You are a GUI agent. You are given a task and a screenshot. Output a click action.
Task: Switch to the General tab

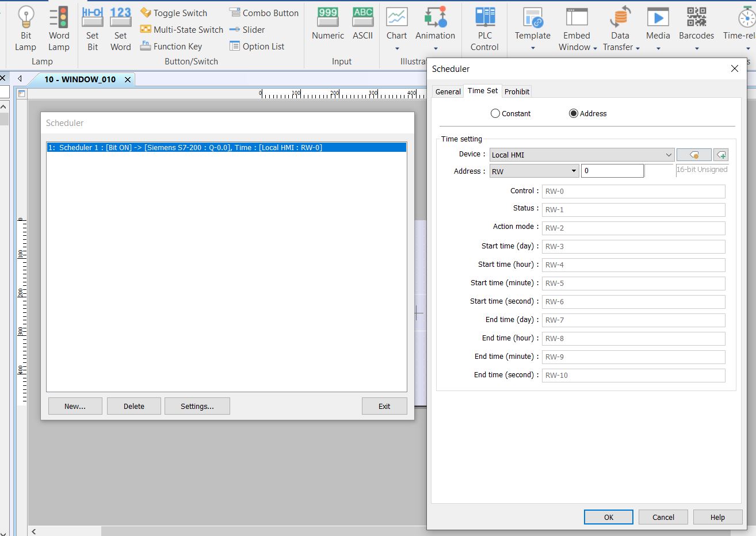click(448, 91)
